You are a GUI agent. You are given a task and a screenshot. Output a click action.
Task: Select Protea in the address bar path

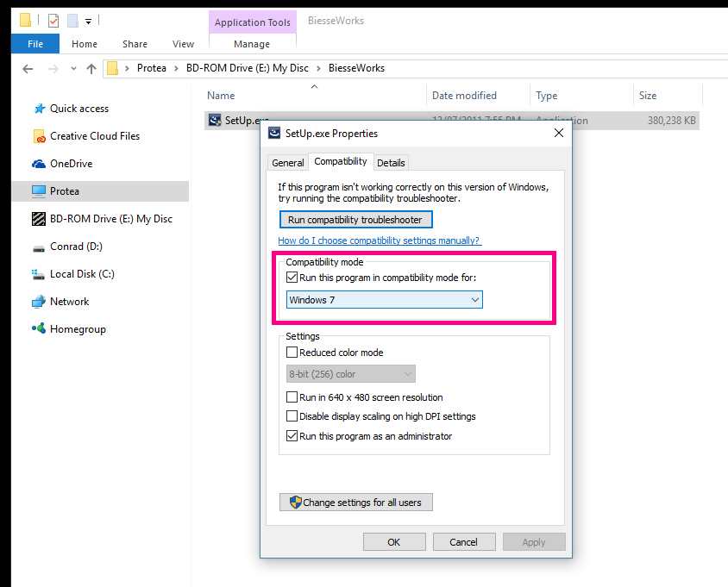point(151,68)
